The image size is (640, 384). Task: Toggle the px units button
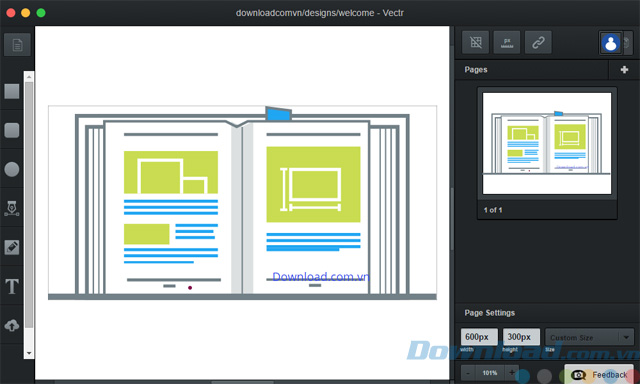(507, 42)
